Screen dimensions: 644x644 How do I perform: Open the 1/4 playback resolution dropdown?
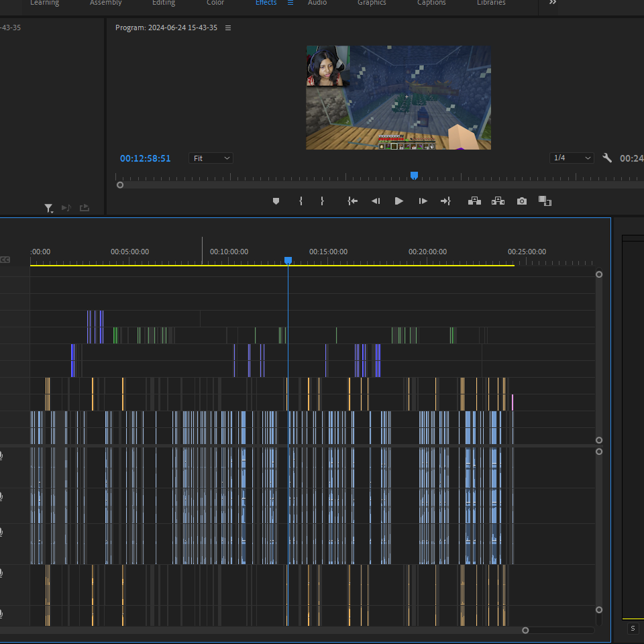[572, 158]
